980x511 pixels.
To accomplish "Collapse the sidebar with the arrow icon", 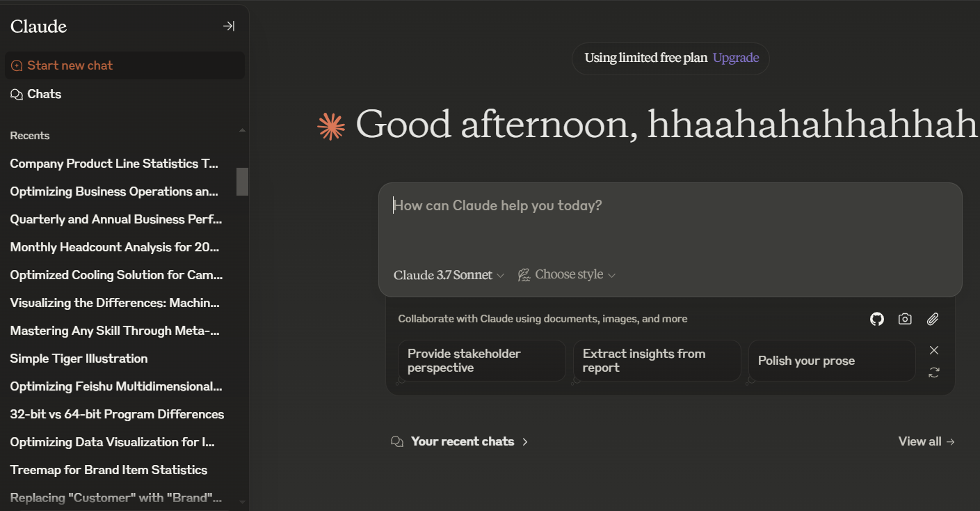I will [x=228, y=26].
